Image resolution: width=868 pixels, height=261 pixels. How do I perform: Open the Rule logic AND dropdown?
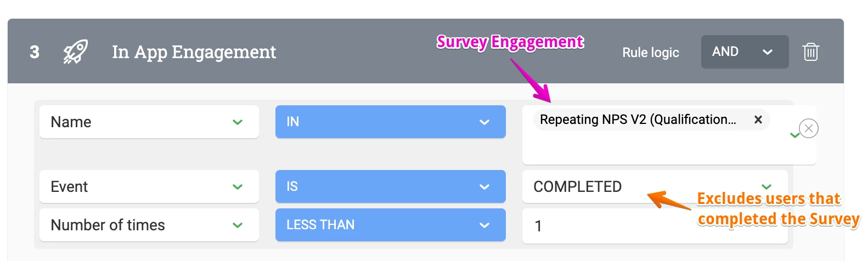coord(745,52)
